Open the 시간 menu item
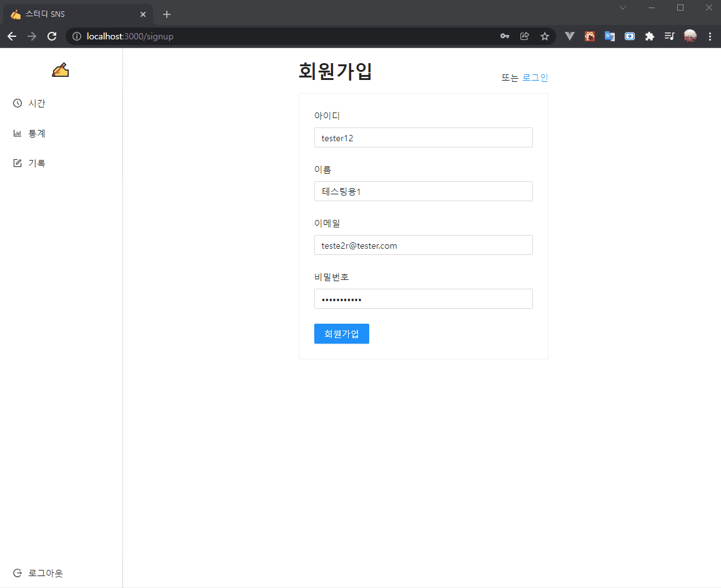Image resolution: width=721 pixels, height=588 pixels. pos(61,104)
